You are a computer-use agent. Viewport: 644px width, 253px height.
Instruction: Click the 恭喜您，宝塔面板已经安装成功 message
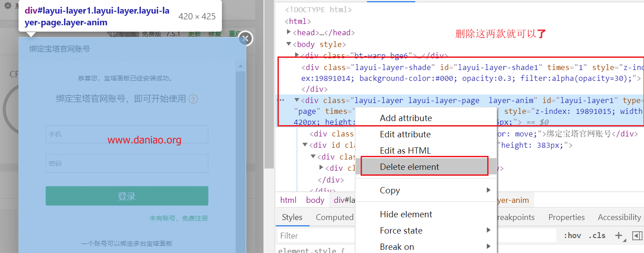click(125, 78)
